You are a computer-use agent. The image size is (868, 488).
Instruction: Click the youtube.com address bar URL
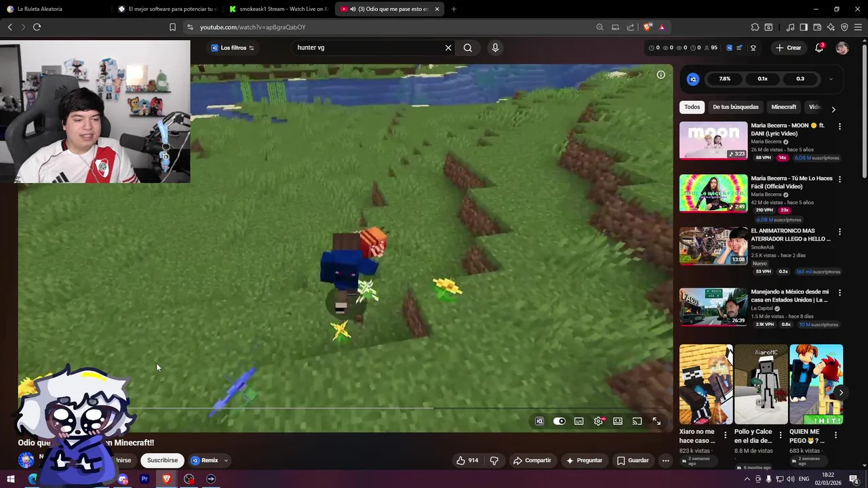pyautogui.click(x=252, y=27)
